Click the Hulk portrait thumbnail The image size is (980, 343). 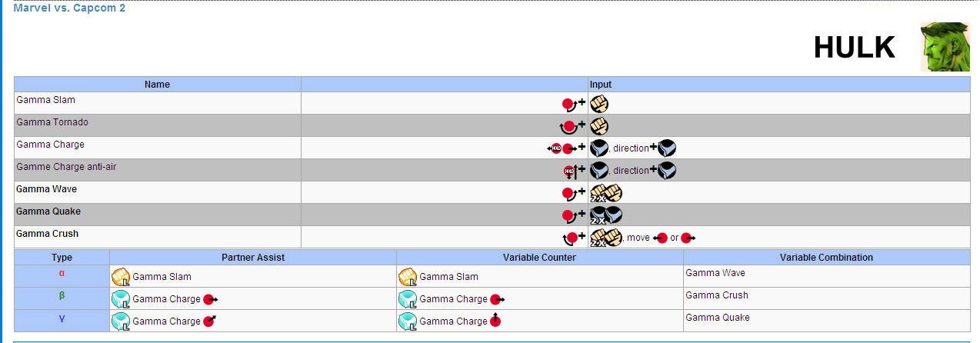coord(939,47)
